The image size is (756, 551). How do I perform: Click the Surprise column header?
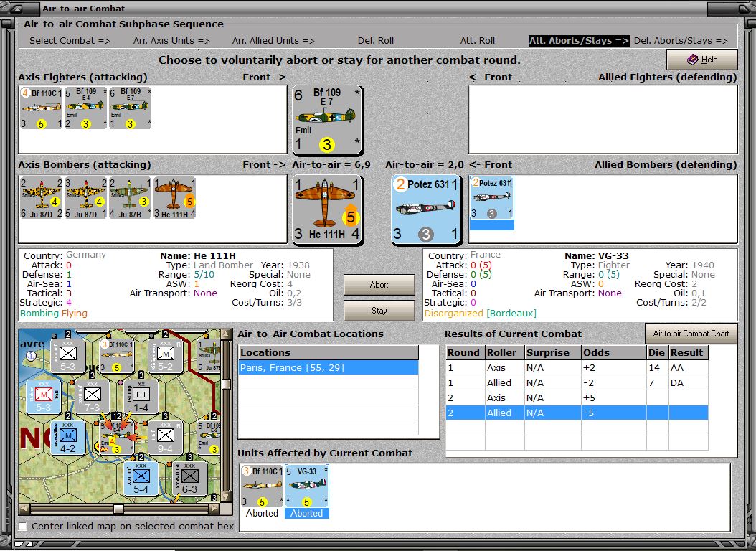(553, 352)
